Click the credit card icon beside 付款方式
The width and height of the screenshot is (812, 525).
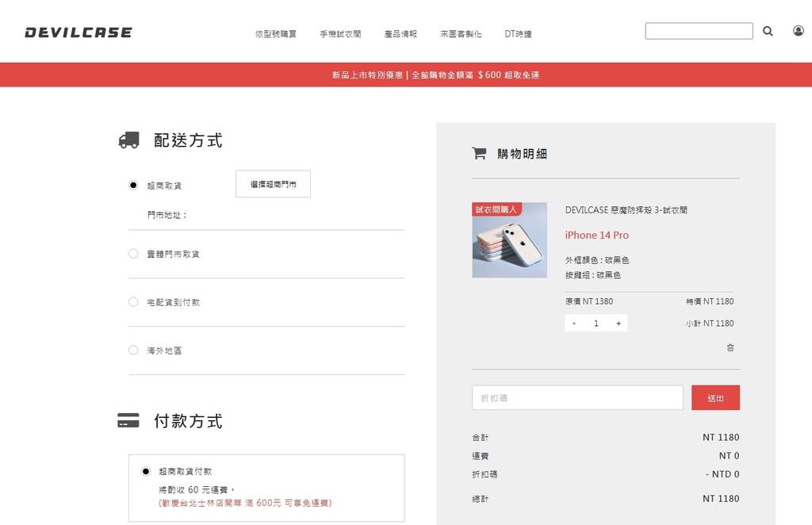[128, 420]
